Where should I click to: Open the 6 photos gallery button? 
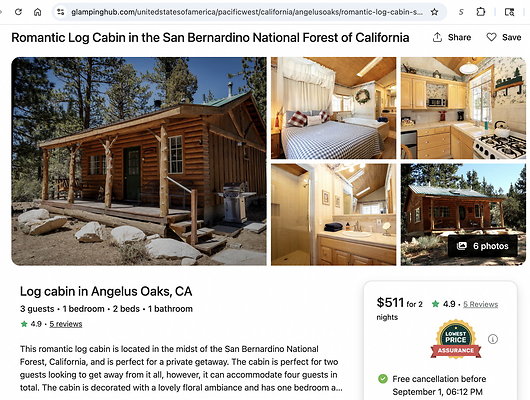click(x=483, y=246)
